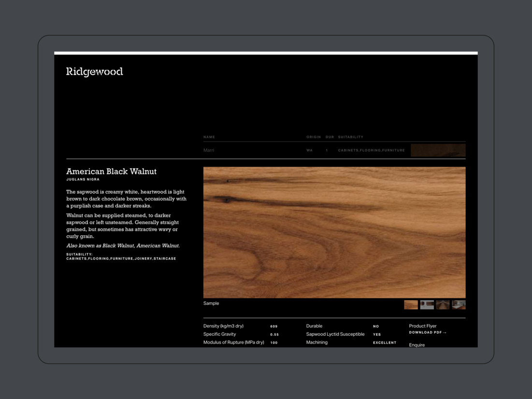Click the Ridgewood logo

95,72
